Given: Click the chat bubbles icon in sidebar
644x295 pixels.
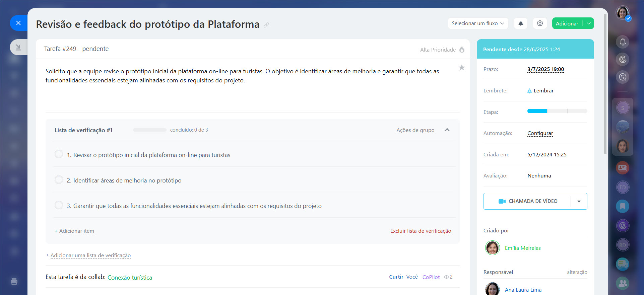Looking at the screenshot, I should click(x=623, y=264).
